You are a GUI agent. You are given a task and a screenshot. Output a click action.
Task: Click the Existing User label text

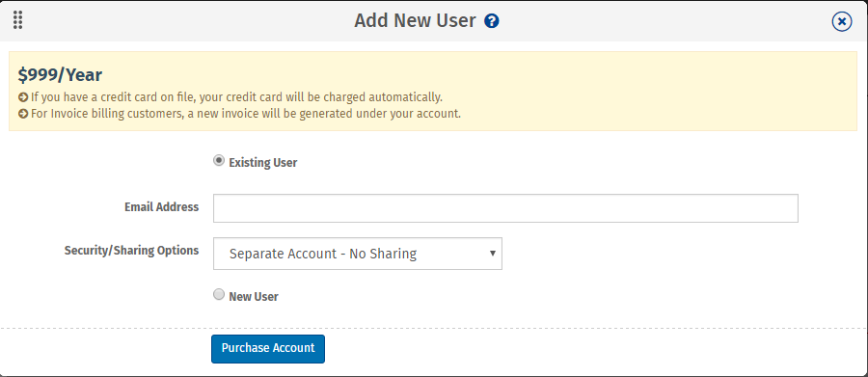[263, 163]
